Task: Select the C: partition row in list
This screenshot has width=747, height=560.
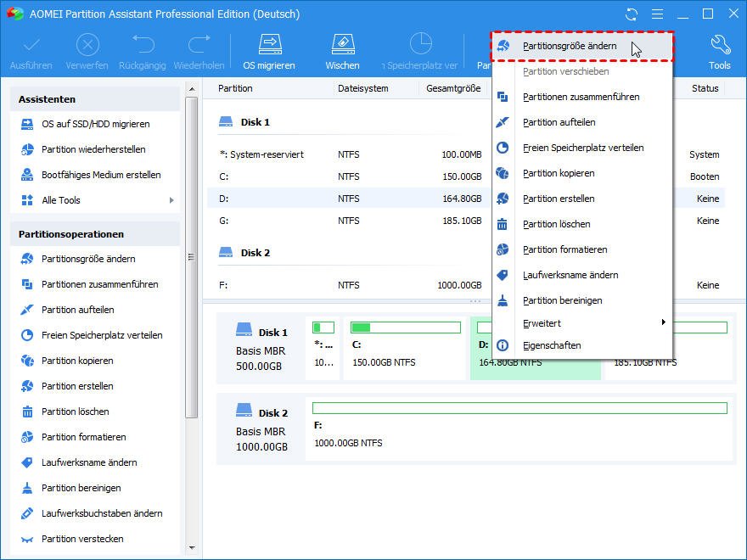Action: click(x=350, y=176)
